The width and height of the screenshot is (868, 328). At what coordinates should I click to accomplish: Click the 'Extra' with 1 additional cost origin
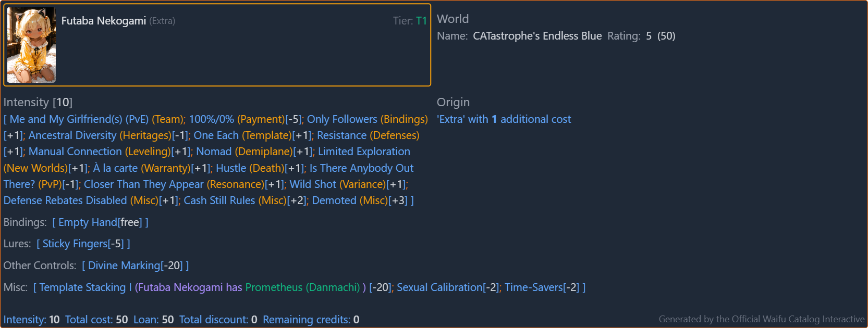coord(504,119)
